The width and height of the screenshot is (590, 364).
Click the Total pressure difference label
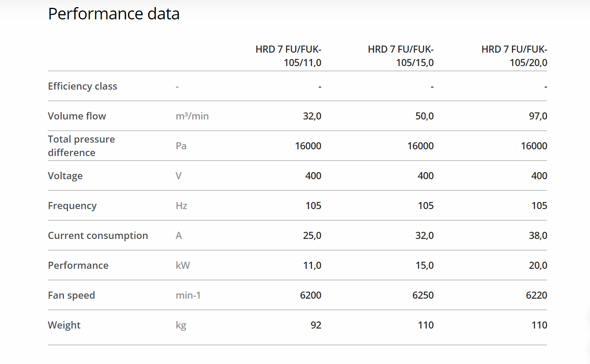coord(81,146)
